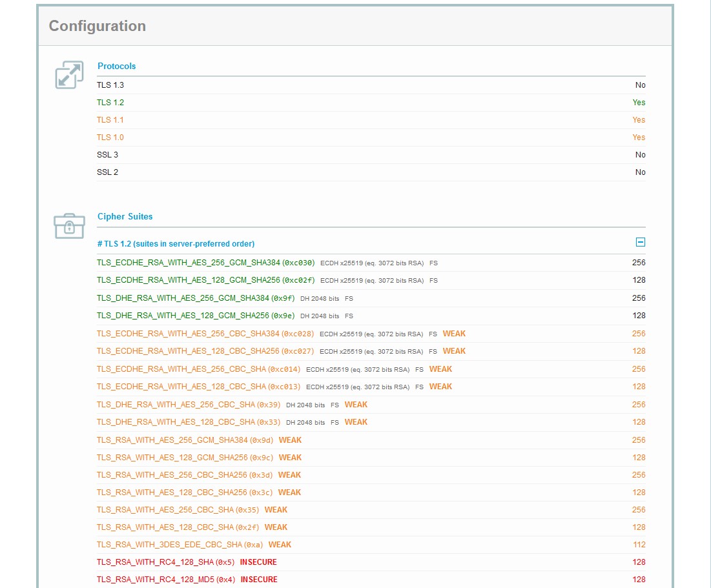
Task: Click the 'Yes' value for TLS 1.2
Action: coord(639,103)
